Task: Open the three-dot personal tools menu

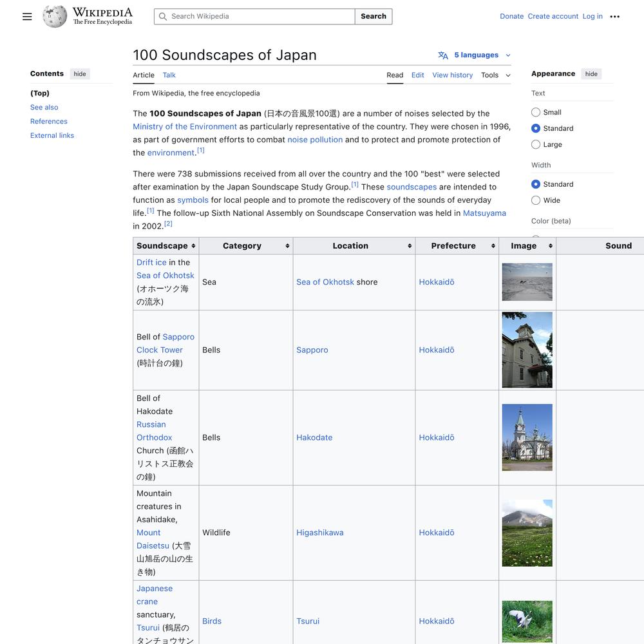Action: pyautogui.click(x=614, y=17)
